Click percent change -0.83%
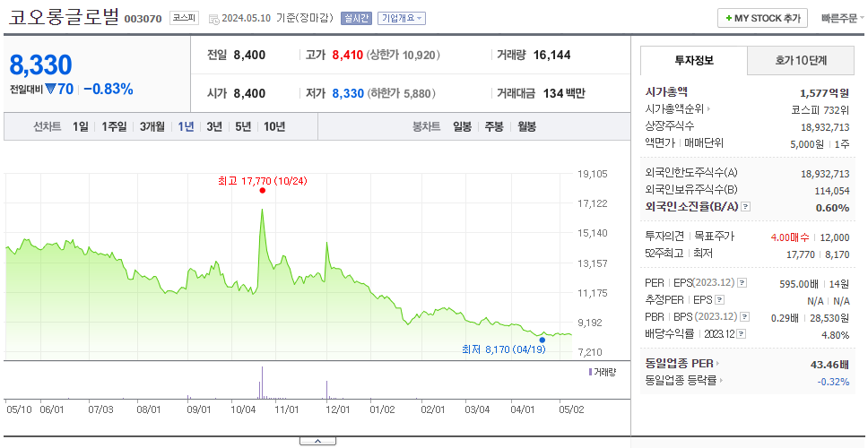Viewport: 868px width, 448px height. tap(108, 89)
